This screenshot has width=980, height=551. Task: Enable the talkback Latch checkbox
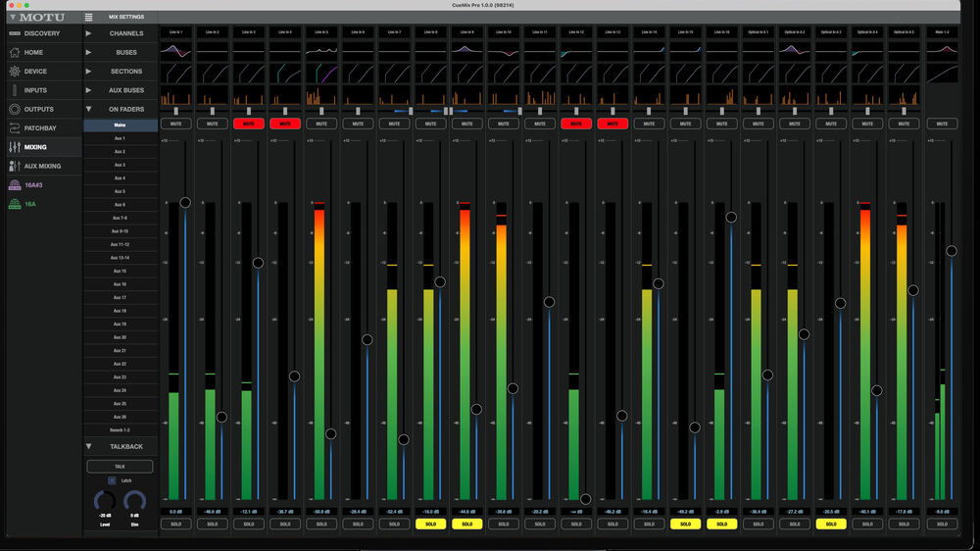tap(112, 480)
